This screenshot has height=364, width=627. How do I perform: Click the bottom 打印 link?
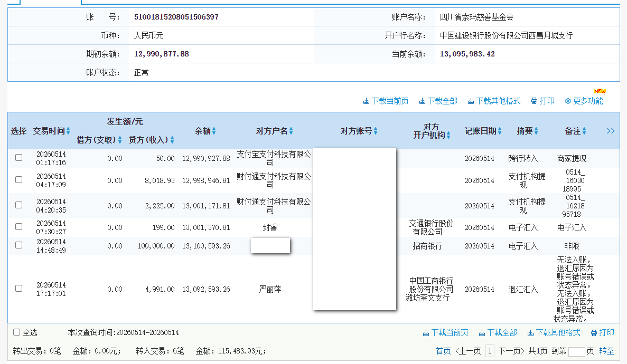603,333
